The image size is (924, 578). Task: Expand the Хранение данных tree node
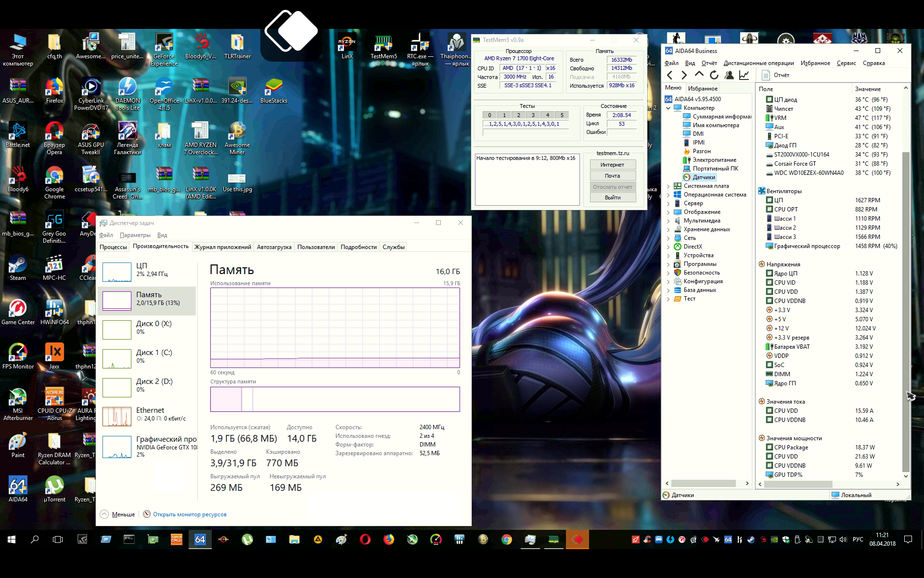(668, 229)
